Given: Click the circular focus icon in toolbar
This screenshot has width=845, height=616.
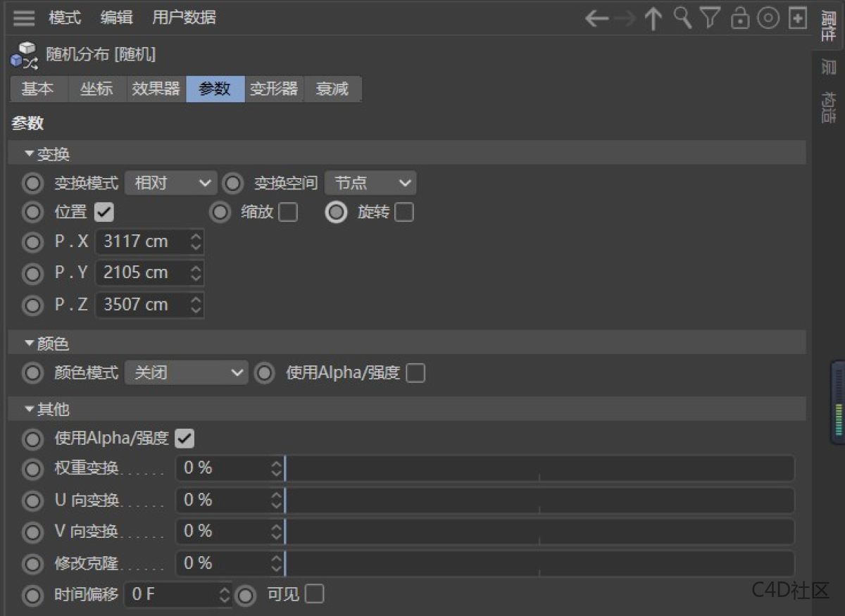Looking at the screenshot, I should pos(768,18).
